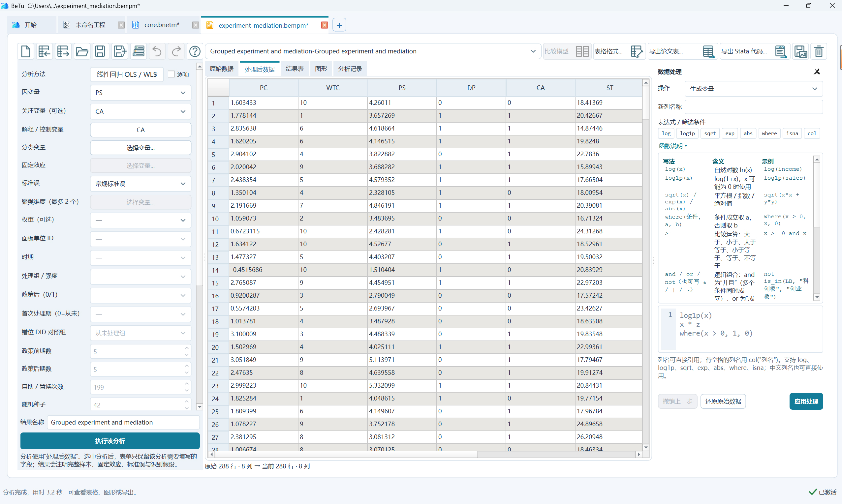Viewport: 842px width, 504px height.
Task: Click the new blank file icon
Action: point(25,51)
